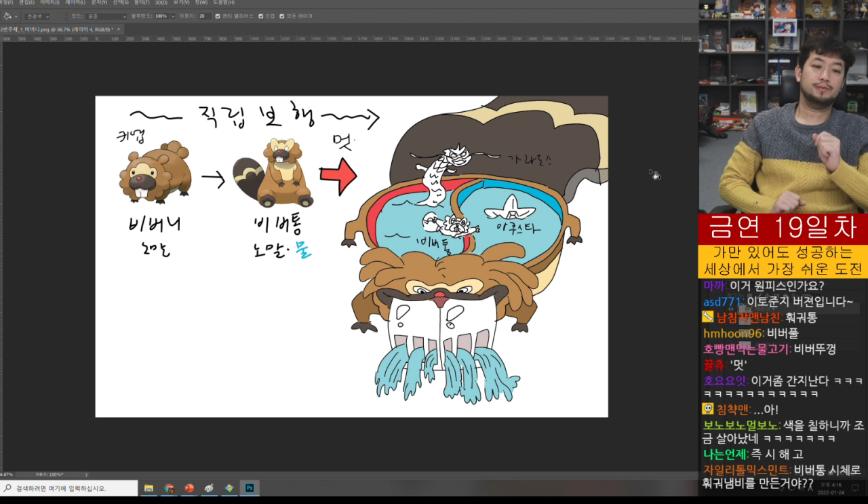The image size is (868, 504).
Task: Click the 허용치 tolerance field showing 20
Action: pyautogui.click(x=205, y=16)
